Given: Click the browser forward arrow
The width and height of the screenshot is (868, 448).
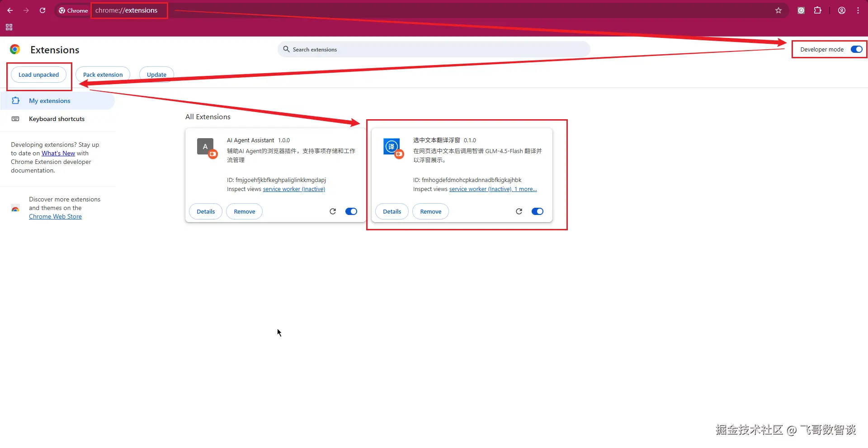Looking at the screenshot, I should pos(26,10).
